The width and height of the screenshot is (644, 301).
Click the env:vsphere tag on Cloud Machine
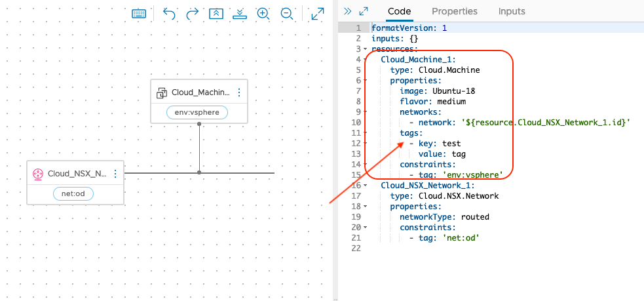pos(197,112)
